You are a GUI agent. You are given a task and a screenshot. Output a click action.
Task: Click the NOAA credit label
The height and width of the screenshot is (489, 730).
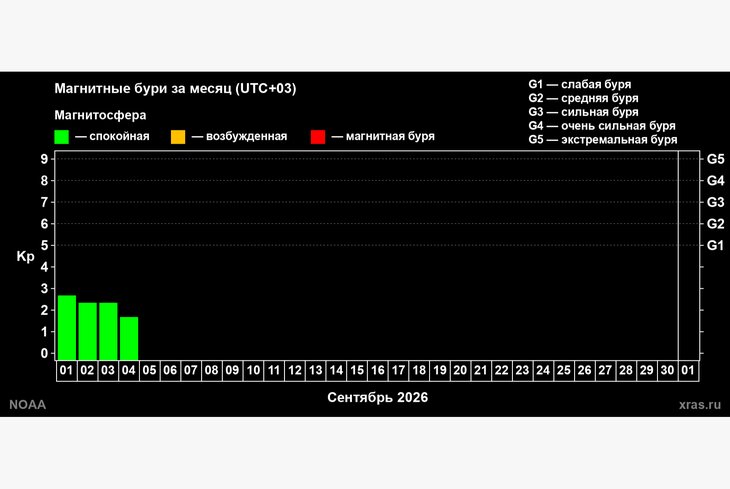click(x=27, y=405)
